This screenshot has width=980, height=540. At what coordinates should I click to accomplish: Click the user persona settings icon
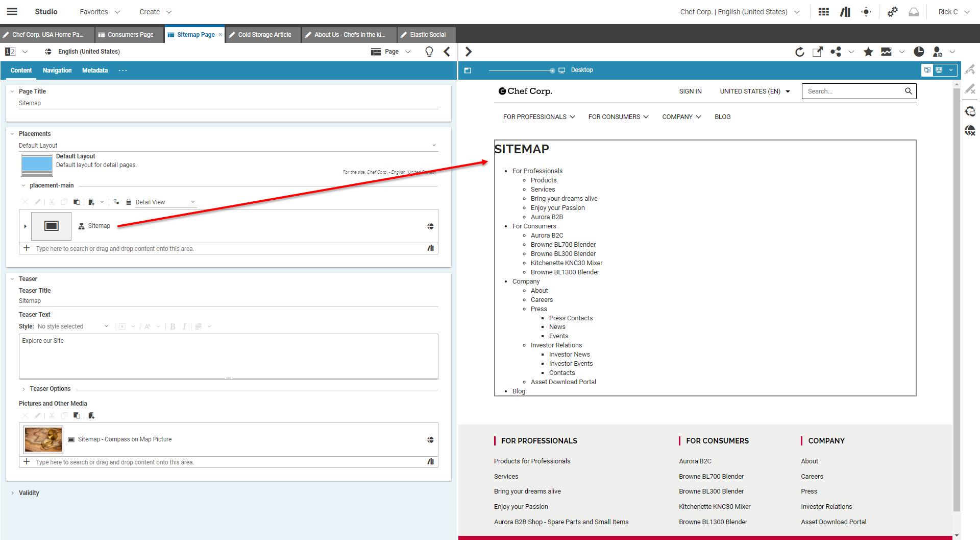pos(937,52)
